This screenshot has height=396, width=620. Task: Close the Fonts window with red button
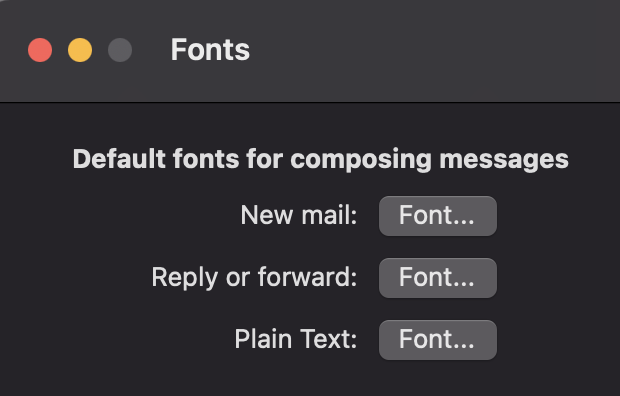click(40, 50)
